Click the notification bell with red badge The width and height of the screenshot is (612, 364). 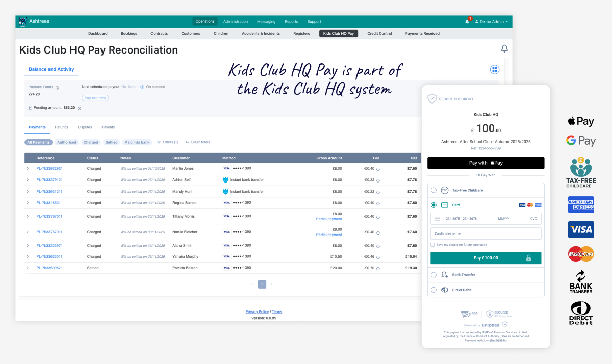coord(467,21)
